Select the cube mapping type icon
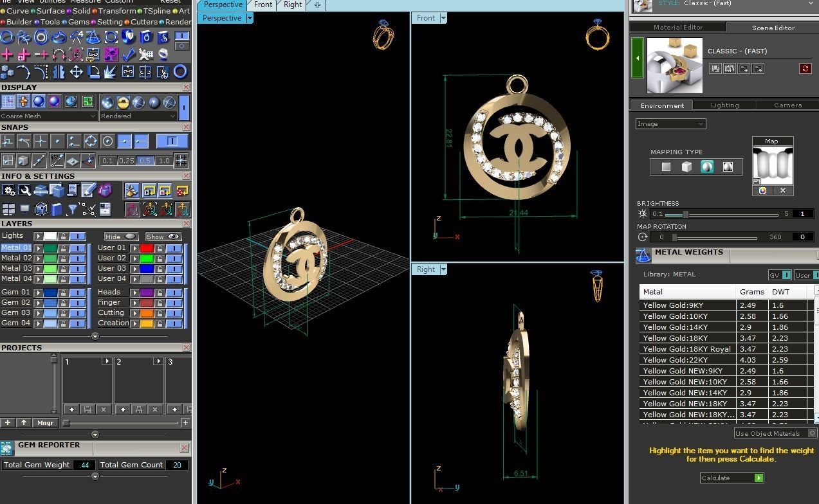Viewport: 819px width, 504px height. point(686,166)
